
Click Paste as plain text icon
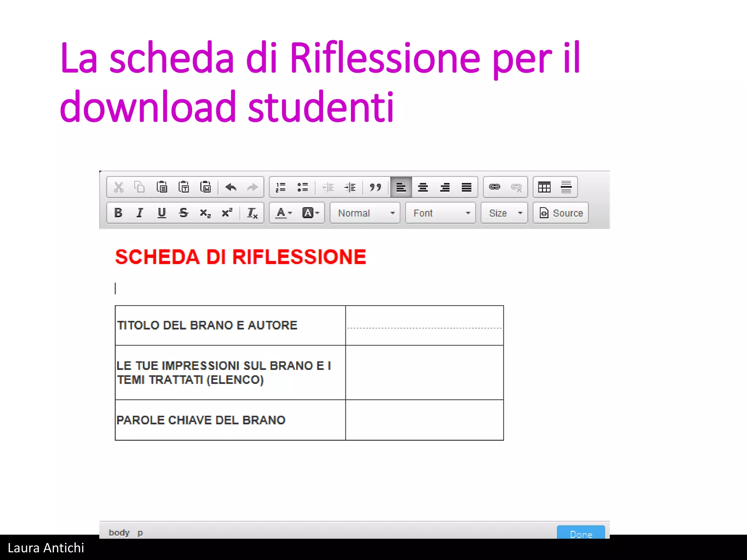tap(183, 187)
